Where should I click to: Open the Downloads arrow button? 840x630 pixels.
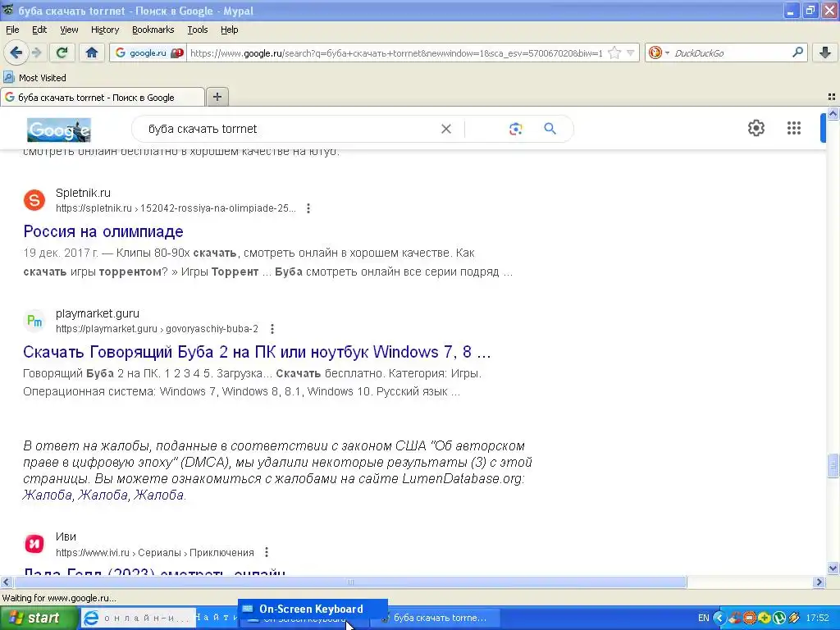pos(825,52)
